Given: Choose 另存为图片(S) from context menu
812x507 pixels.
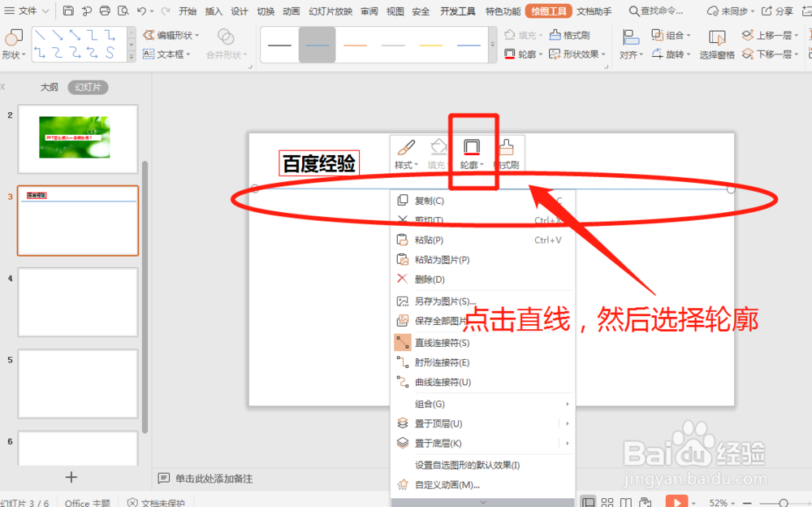Looking at the screenshot, I should coord(482,301).
